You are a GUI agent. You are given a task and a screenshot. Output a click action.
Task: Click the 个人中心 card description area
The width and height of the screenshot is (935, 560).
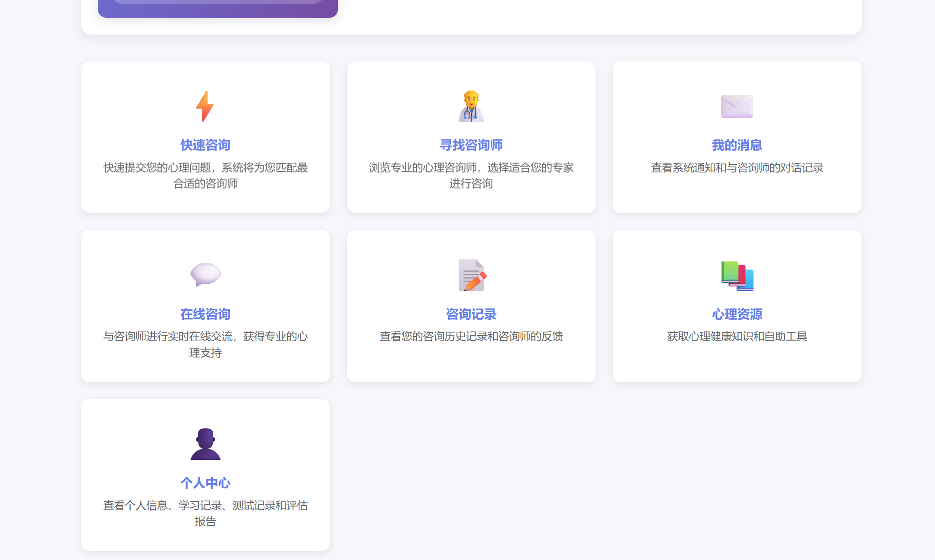point(205,513)
